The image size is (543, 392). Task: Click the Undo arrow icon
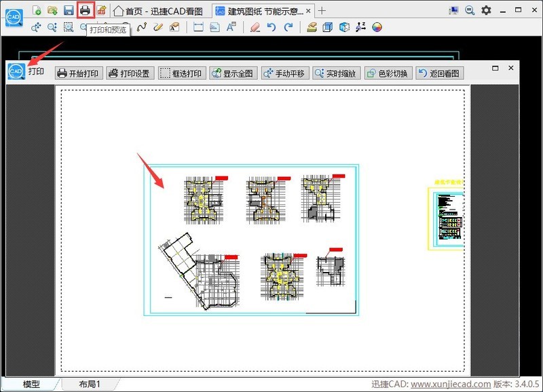click(271, 27)
